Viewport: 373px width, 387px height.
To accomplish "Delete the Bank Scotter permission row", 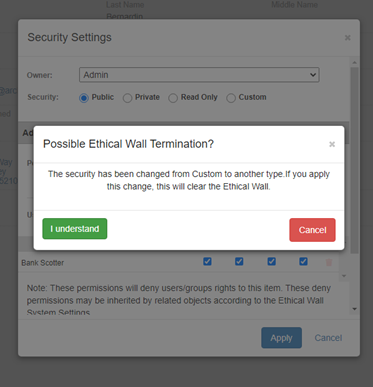I will 329,262.
